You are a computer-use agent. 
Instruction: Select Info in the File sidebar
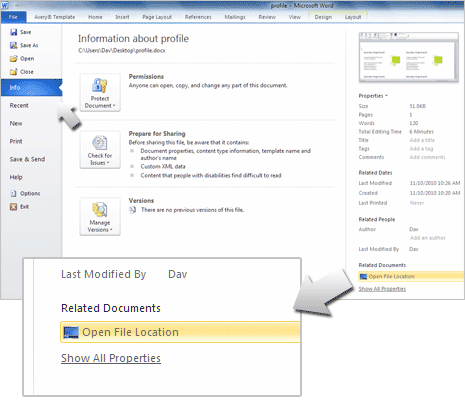[x=31, y=88]
